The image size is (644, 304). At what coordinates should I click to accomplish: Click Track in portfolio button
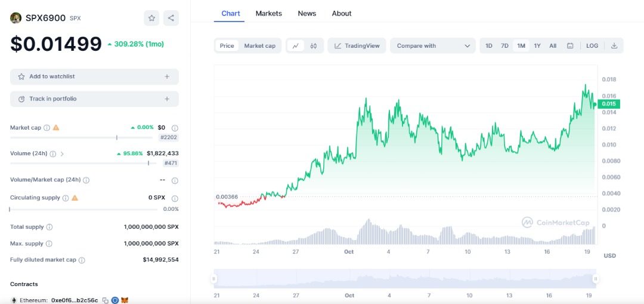point(94,99)
